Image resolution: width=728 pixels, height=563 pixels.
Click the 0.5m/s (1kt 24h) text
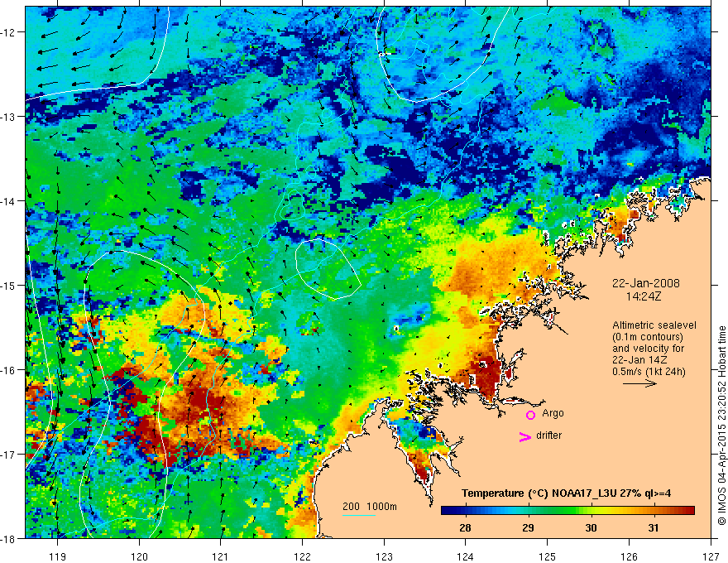(x=649, y=371)
